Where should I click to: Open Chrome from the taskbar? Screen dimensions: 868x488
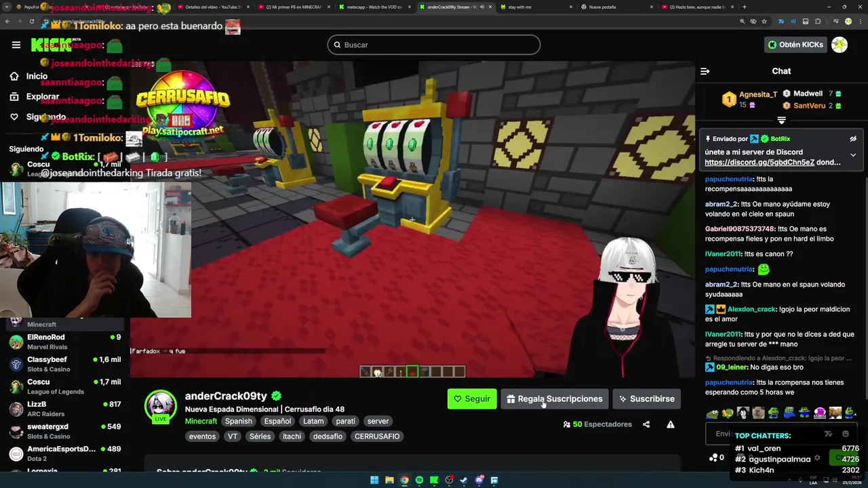click(404, 481)
